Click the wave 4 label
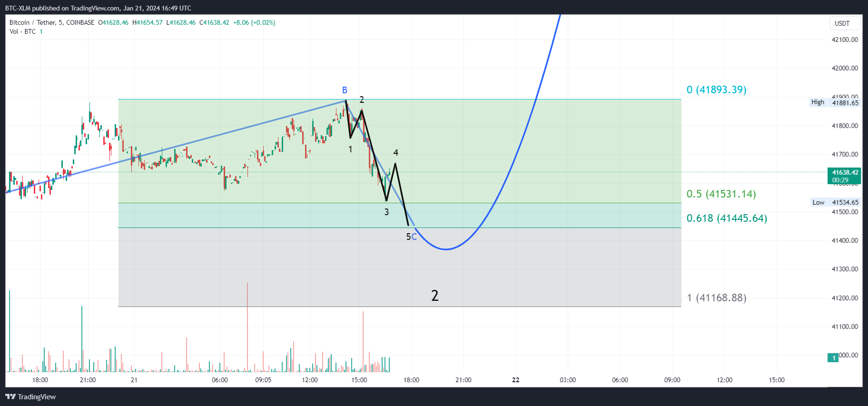The width and height of the screenshot is (868, 406). (x=395, y=152)
